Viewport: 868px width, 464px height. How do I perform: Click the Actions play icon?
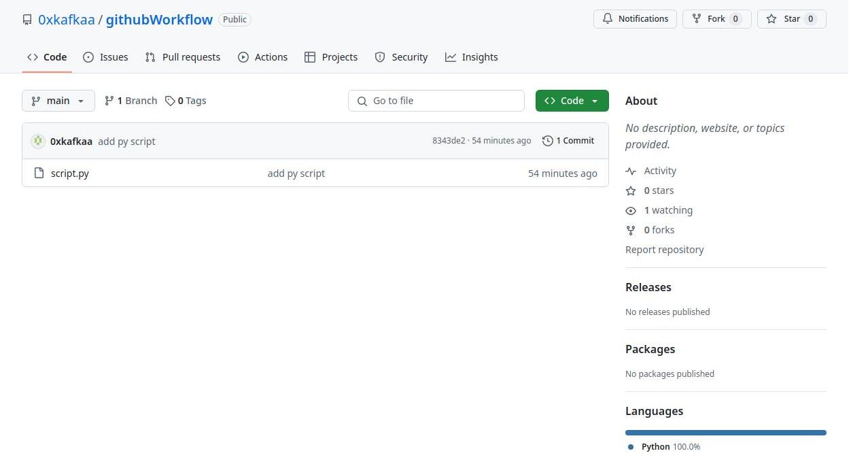click(244, 57)
